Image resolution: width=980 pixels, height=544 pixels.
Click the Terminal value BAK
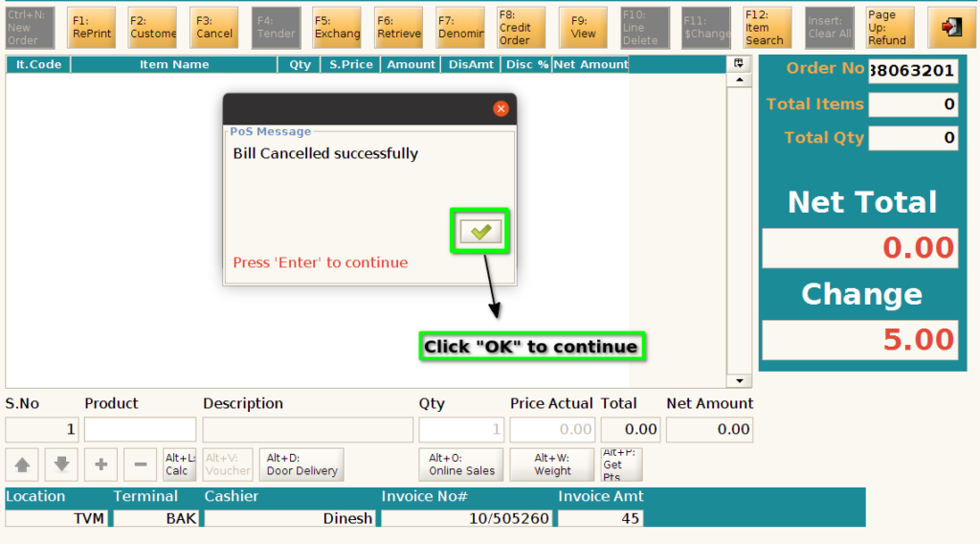[156, 518]
